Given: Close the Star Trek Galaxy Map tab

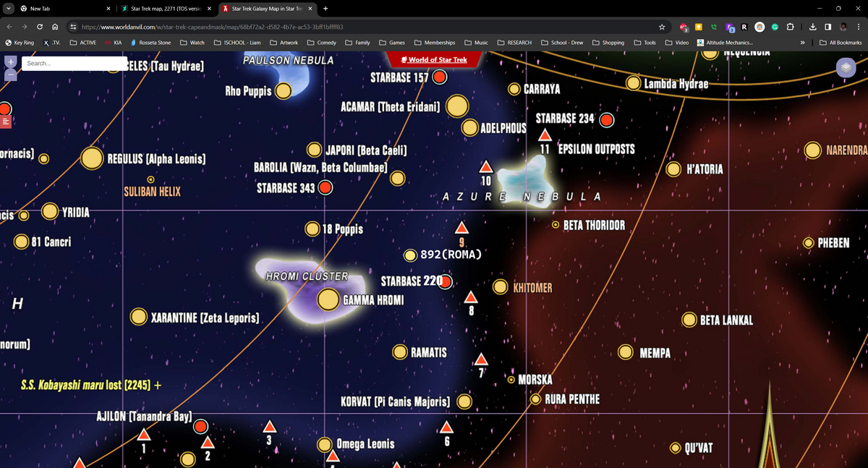Looking at the screenshot, I should (x=310, y=9).
